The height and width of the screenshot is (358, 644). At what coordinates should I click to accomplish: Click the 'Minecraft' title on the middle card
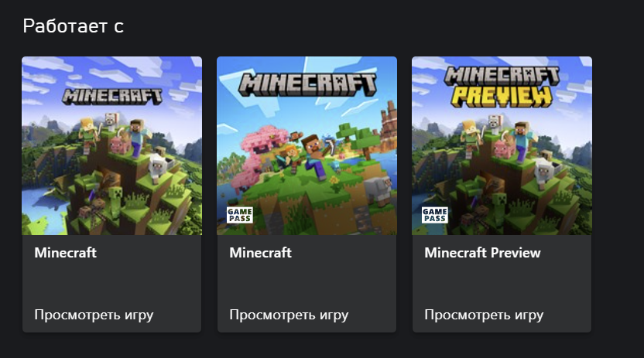tap(260, 253)
